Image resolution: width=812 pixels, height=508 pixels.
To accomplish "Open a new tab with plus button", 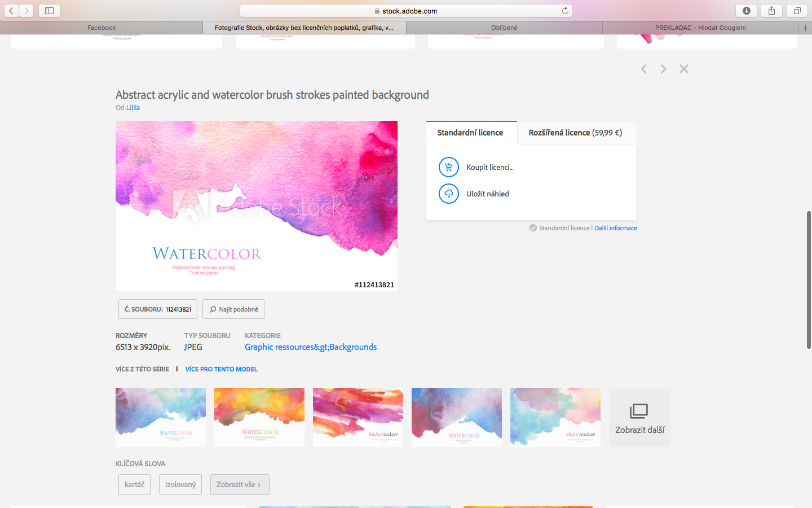I will coord(805,28).
